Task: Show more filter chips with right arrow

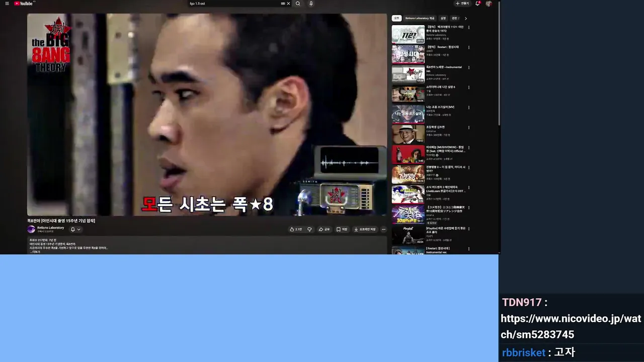Action: pyautogui.click(x=465, y=18)
